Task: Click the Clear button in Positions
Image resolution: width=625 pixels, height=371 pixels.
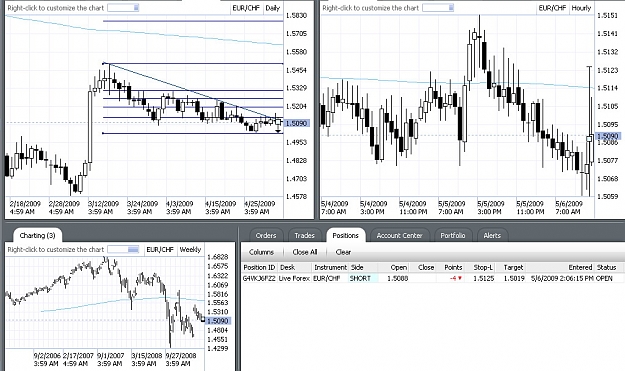Action: coord(343,252)
